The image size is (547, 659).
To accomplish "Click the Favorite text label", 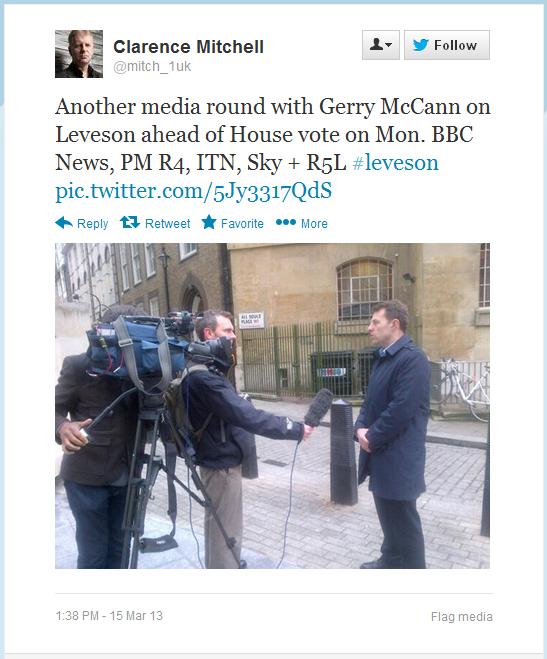I will (242, 223).
